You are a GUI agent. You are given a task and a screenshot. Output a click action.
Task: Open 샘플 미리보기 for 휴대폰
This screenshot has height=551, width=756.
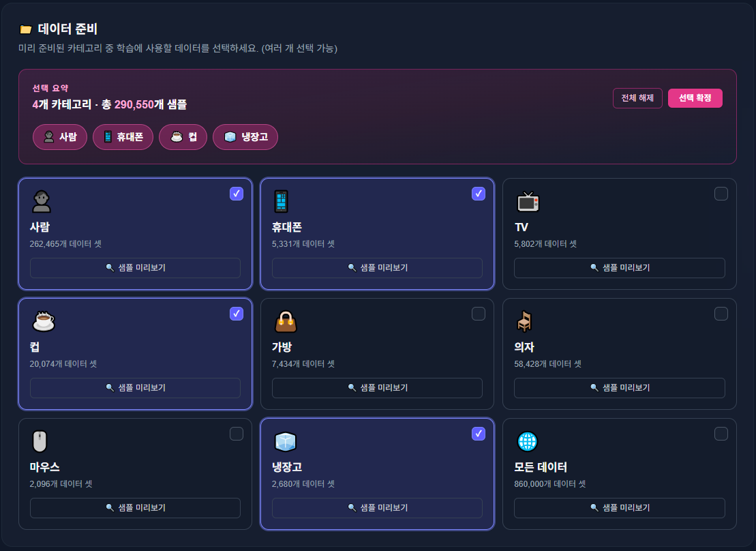tap(377, 268)
